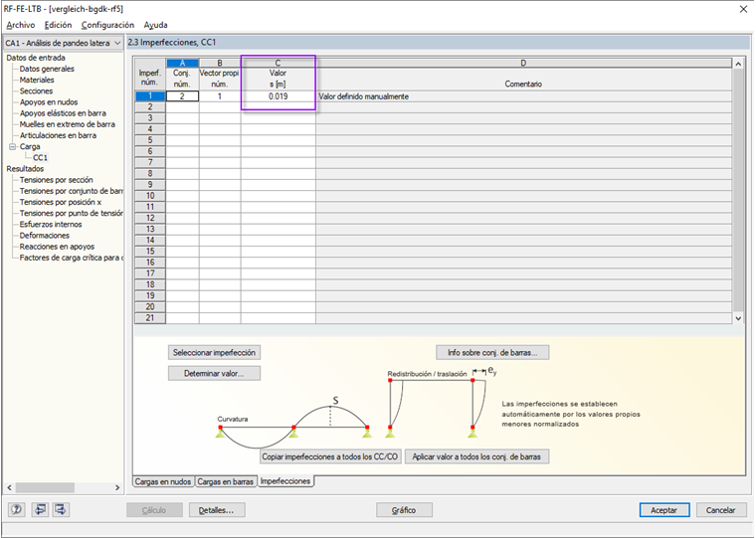The image size is (756, 538).
Task: Select Tensiones por sección result
Action: [57, 180]
